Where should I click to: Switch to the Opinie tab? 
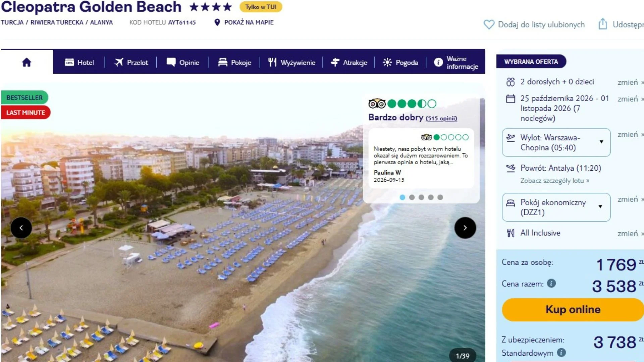183,62
